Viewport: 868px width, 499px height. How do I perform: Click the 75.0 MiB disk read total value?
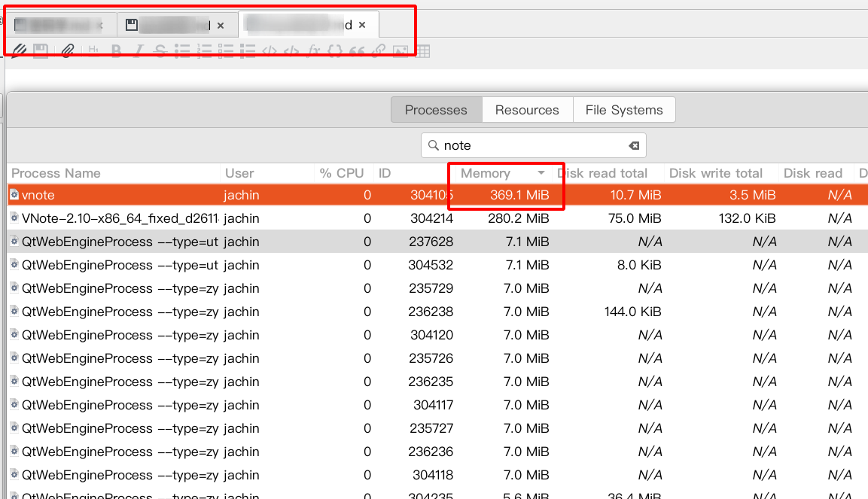(x=635, y=218)
